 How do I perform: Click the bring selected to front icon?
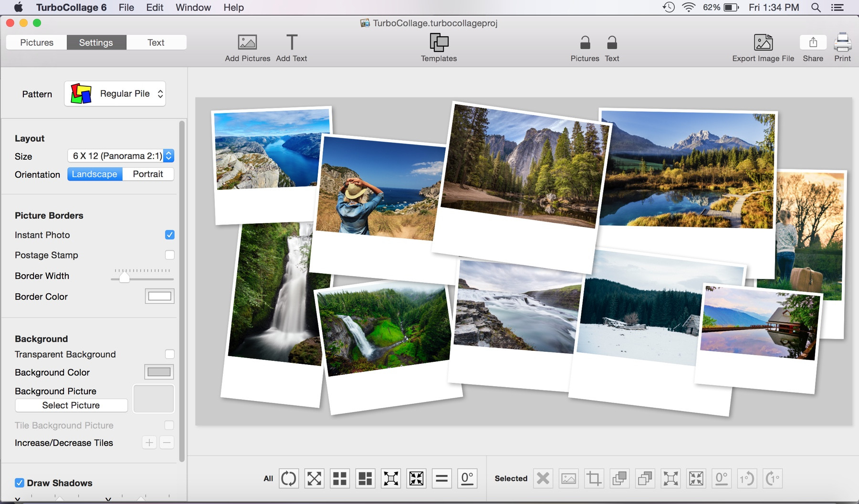(x=619, y=478)
